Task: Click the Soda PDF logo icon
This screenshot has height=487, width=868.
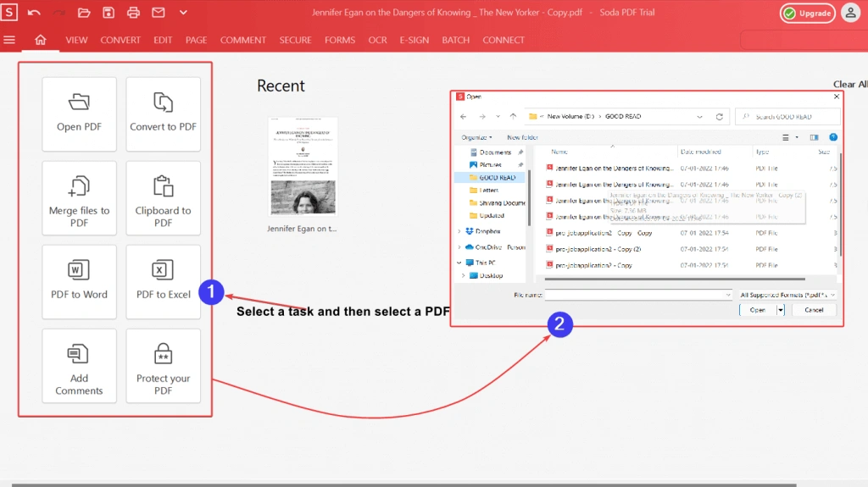Action: pos(8,12)
